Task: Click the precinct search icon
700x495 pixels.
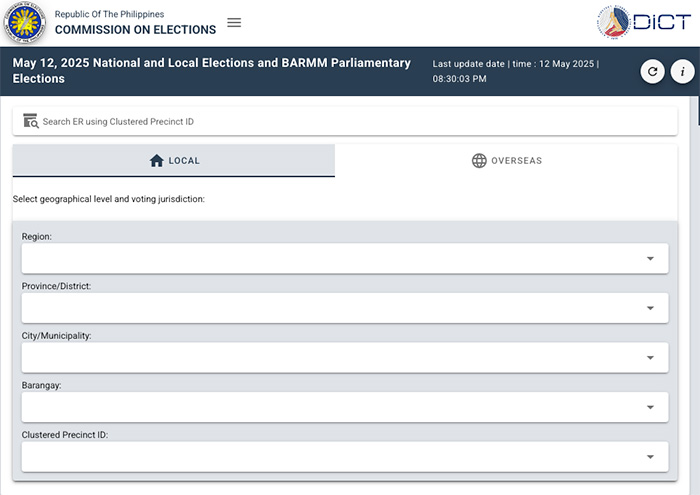Action: [31, 121]
